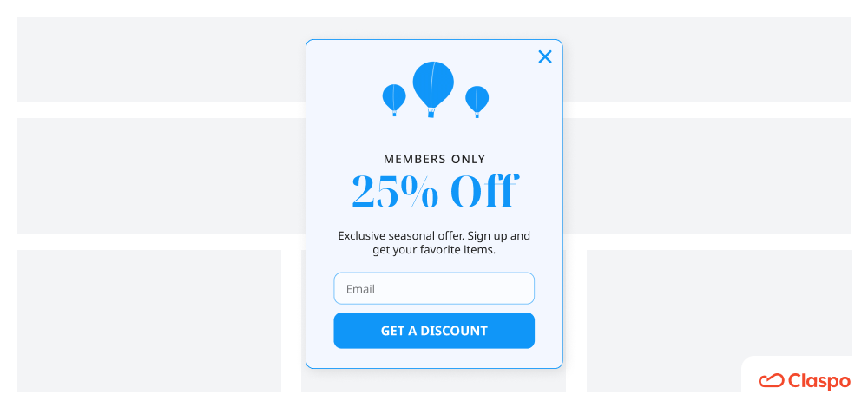
Task: Click the large center hot air balloon
Action: [433, 89]
